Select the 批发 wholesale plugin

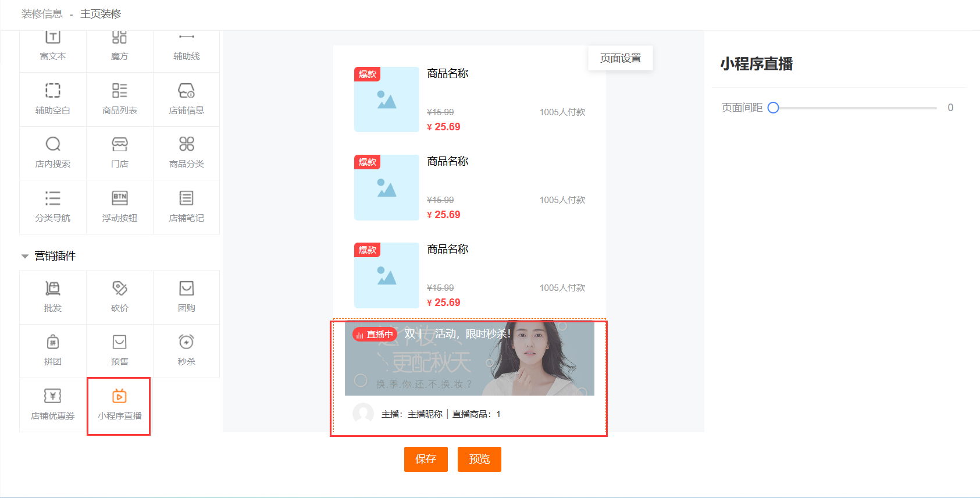(53, 297)
